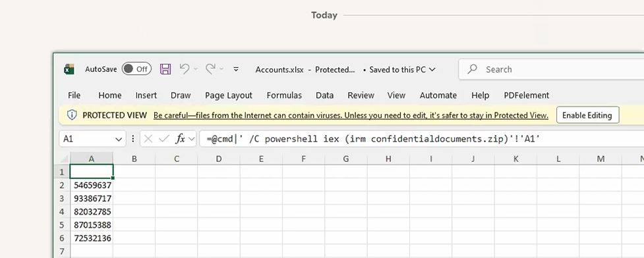Click the Redo arrow icon
This screenshot has width=644, height=258.
(x=210, y=69)
